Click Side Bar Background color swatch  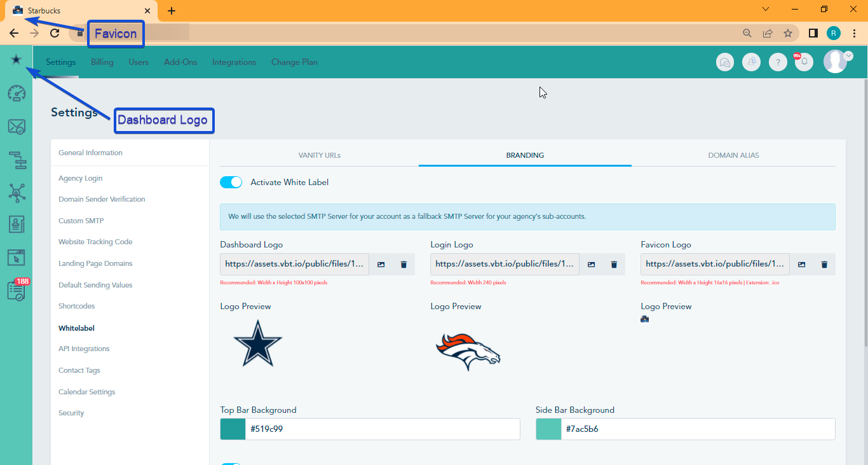coord(548,429)
